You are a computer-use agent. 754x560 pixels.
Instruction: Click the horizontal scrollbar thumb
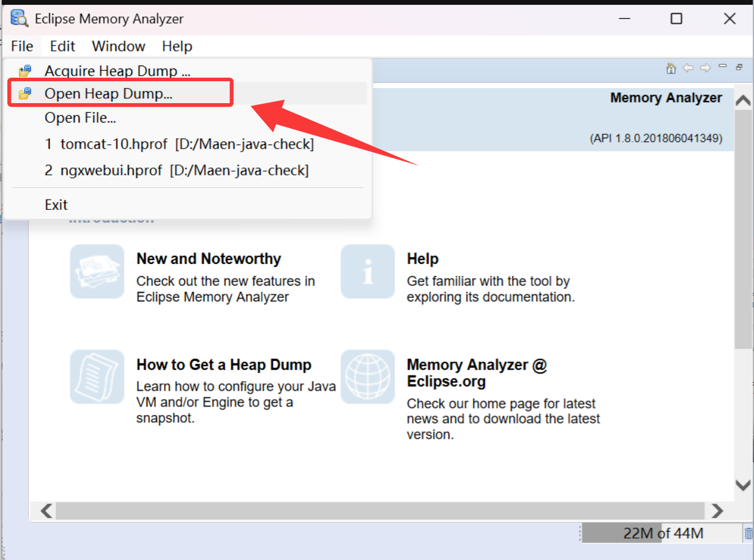point(380,510)
